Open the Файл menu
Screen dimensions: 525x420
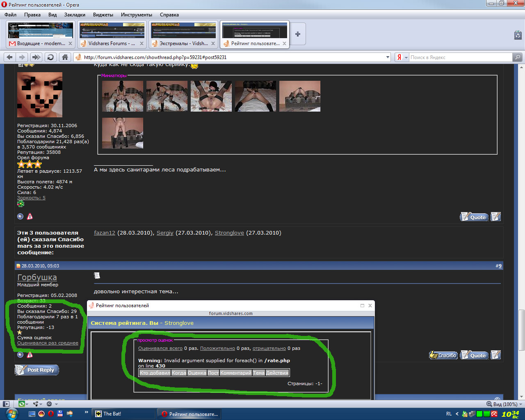point(11,15)
